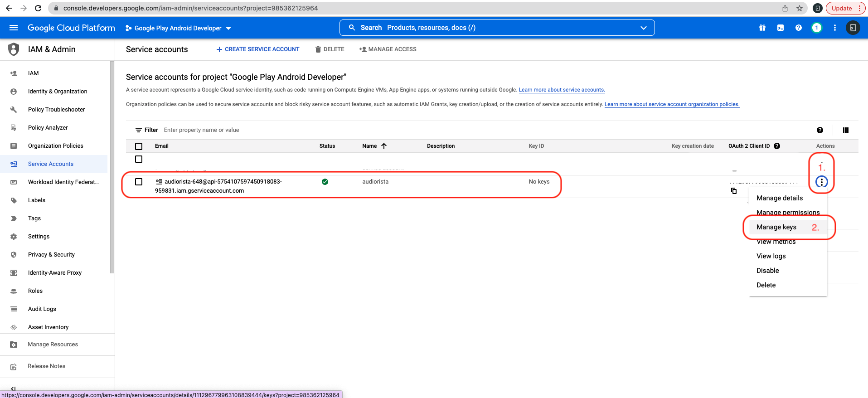
Task: Click the Identity & Organization icon
Action: click(x=14, y=91)
